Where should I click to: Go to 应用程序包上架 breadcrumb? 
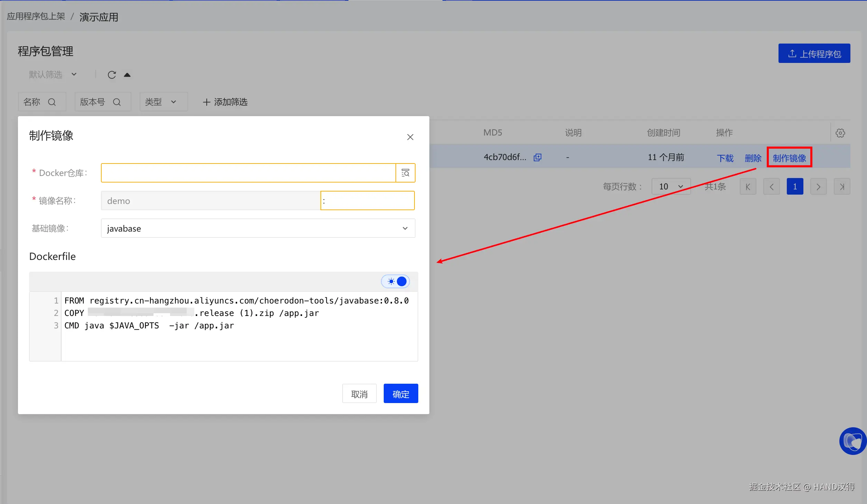(36, 17)
